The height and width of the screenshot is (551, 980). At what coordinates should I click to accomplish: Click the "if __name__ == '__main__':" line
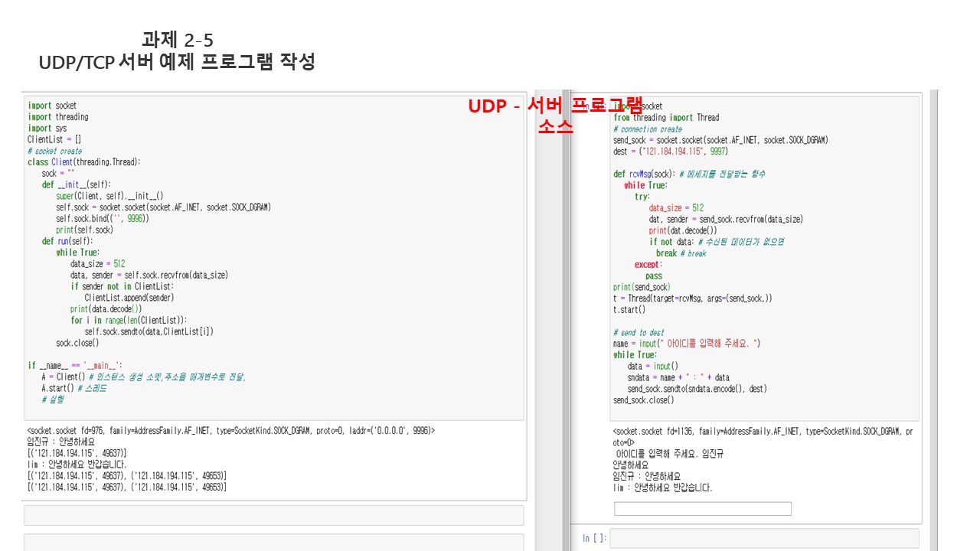(75, 365)
